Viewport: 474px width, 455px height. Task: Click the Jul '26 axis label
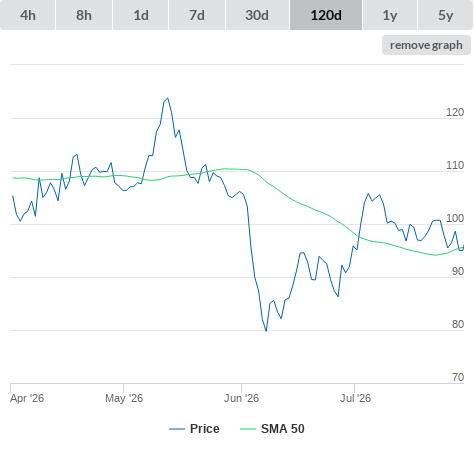355,398
